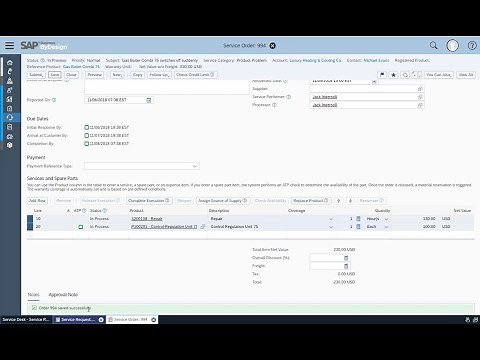The width and height of the screenshot is (480, 360).
Task: Open the New menu button
Action: click(117, 75)
